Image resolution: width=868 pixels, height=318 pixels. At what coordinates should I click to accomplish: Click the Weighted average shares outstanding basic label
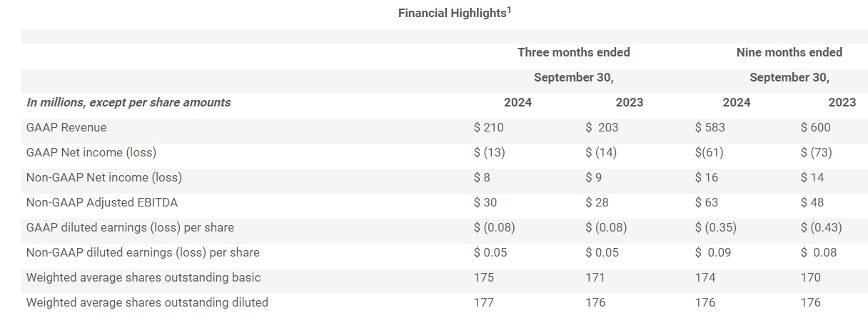coord(143,277)
